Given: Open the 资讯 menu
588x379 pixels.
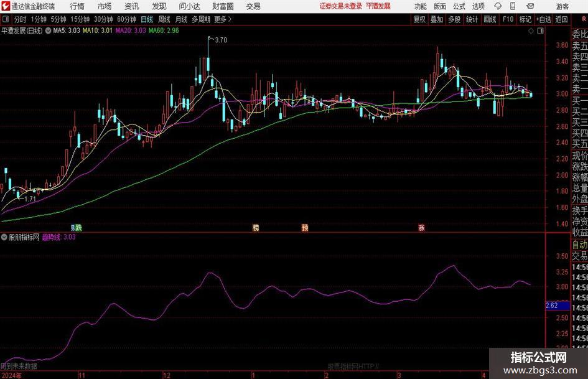Looking at the screenshot, I should (132, 6).
